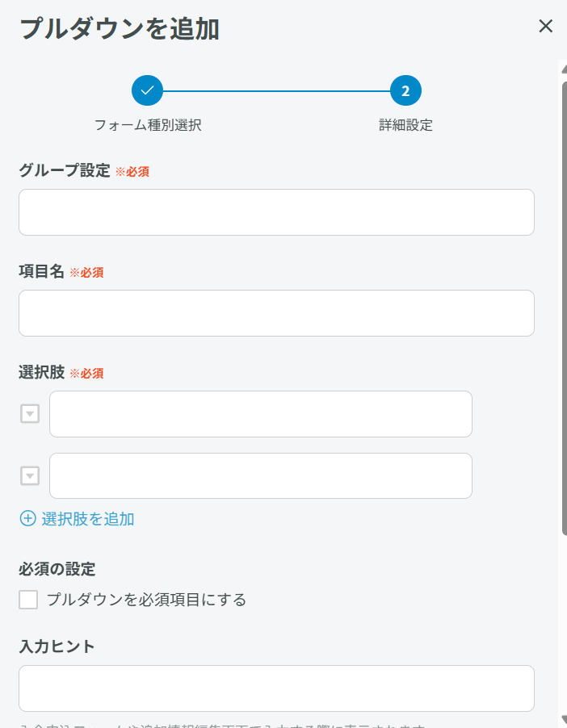The width and height of the screenshot is (567, 728).
Task: Focus the second 選択肢 option input
Action: (x=260, y=476)
